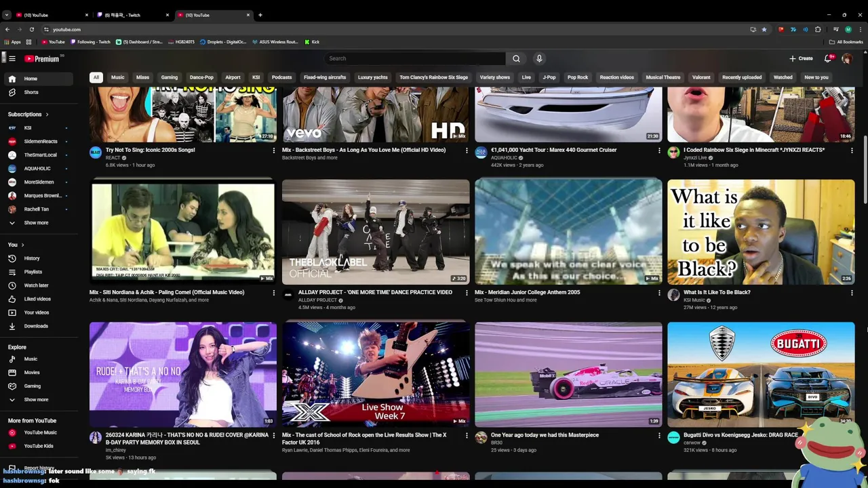The width and height of the screenshot is (868, 488).
Task: Open the Kick bookmark
Action: pos(312,42)
